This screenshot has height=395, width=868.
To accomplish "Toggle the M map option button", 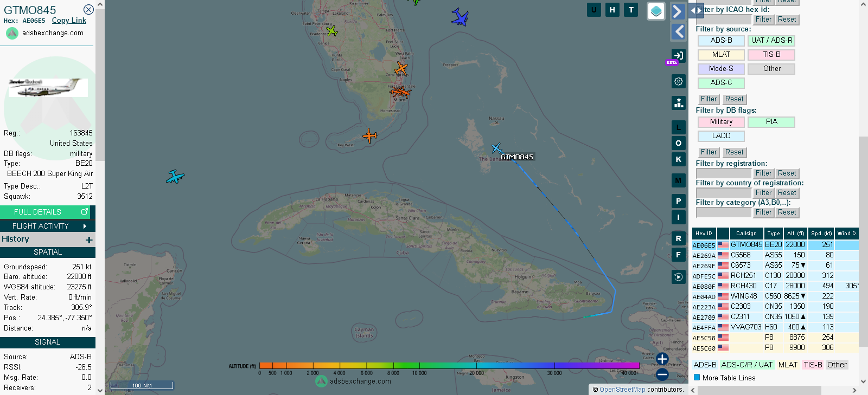I will 678,180.
